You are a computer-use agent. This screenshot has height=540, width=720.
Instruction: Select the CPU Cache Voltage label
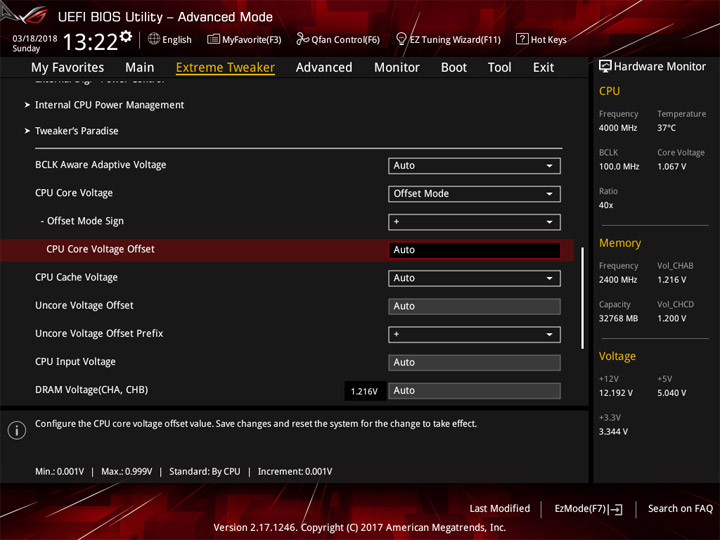click(x=76, y=277)
